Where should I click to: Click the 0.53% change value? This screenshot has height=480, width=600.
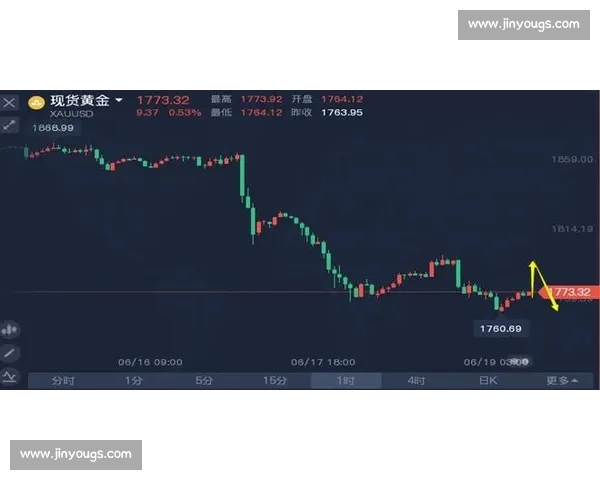(185, 113)
